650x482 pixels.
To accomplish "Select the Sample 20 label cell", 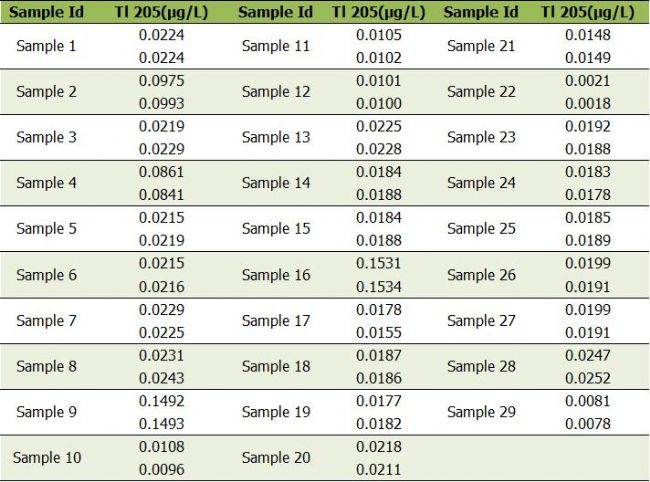I will coord(276,458).
